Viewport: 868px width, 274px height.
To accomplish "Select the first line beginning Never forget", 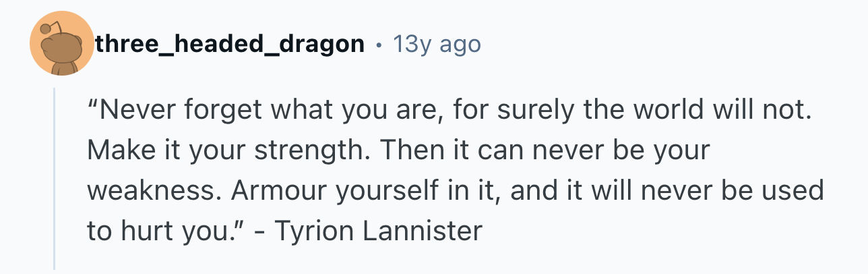I will (447, 111).
